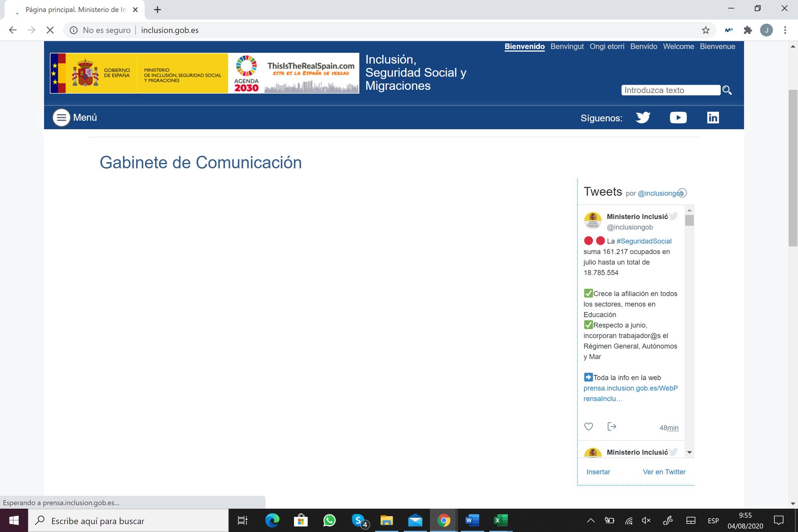
Task: Open the LinkedIn icon next to Síguenos
Action: 713,117
